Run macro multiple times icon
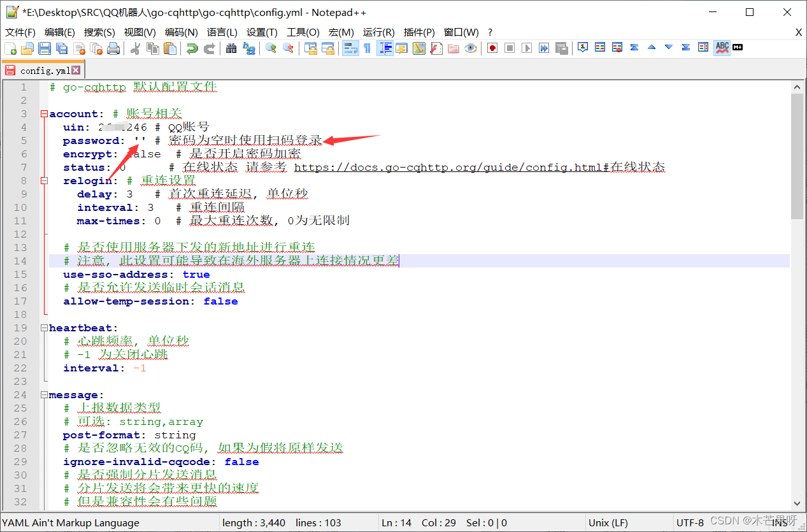This screenshot has width=807, height=532. [544, 48]
